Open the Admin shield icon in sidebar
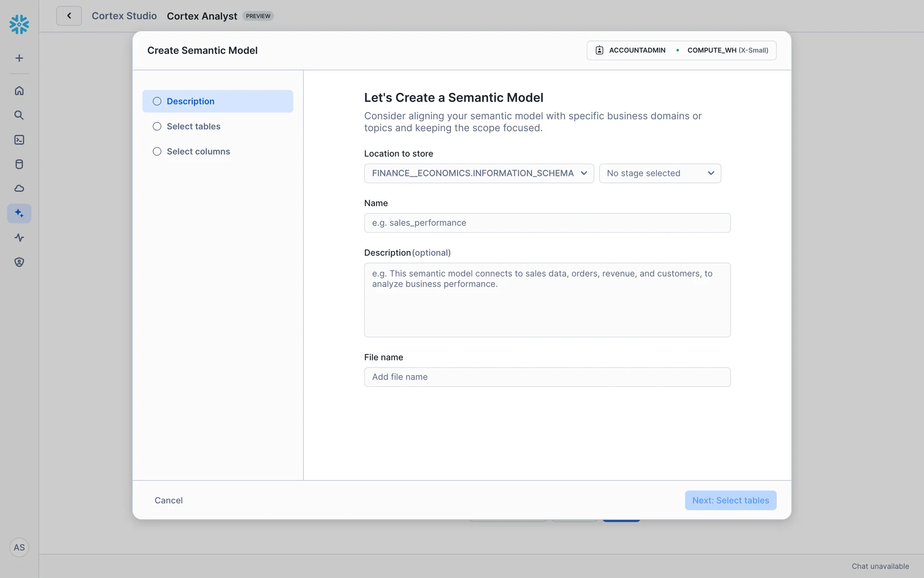The image size is (924, 578). click(19, 262)
